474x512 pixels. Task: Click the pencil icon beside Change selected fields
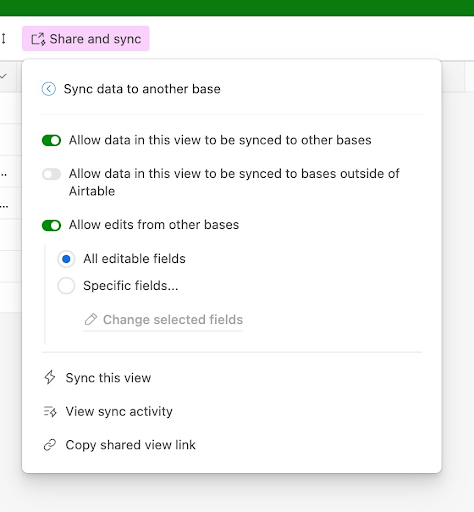[x=91, y=319]
